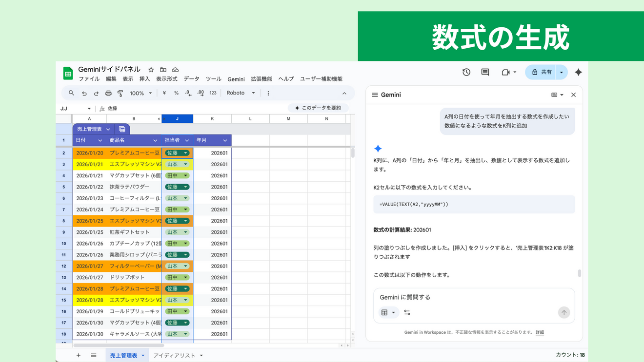Click the Google Sheets home logo
The height and width of the screenshot is (362, 644).
pyautogui.click(x=68, y=73)
